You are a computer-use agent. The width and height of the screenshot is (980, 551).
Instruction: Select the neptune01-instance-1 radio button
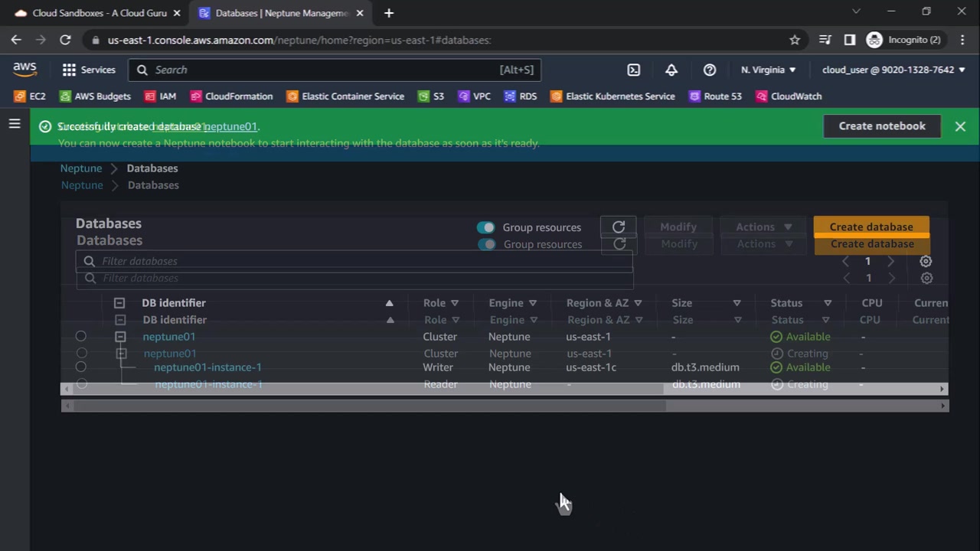coord(80,367)
